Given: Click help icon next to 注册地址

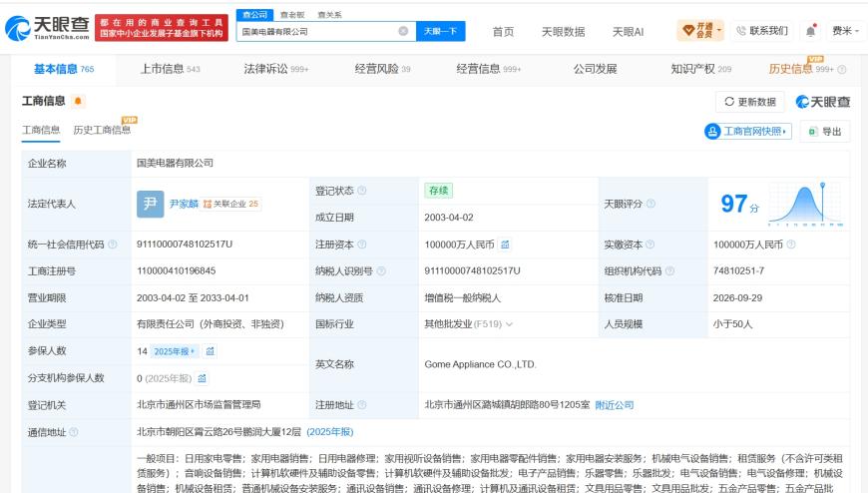Looking at the screenshot, I should pos(361,405).
